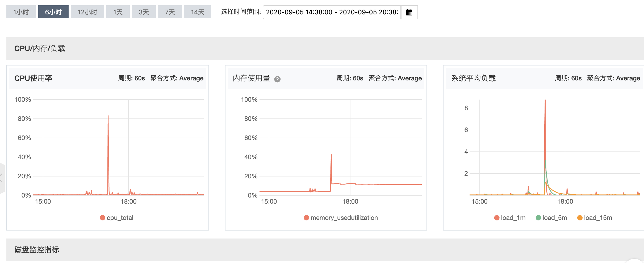Click the CPU usage spike on the chart

click(108, 116)
